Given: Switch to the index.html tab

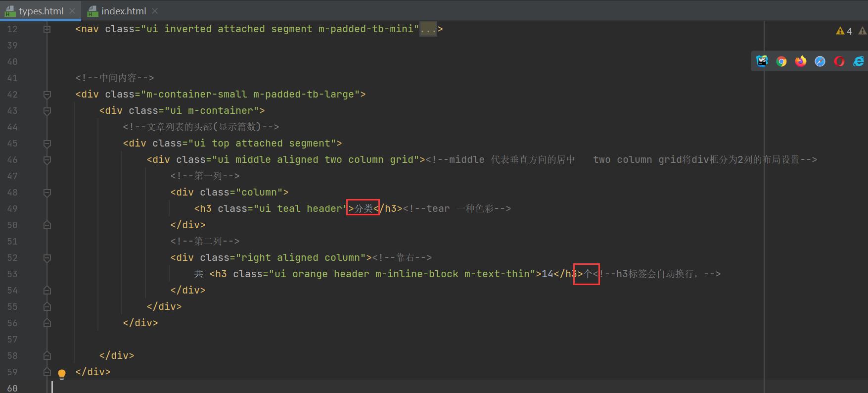Looking at the screenshot, I should [x=123, y=11].
